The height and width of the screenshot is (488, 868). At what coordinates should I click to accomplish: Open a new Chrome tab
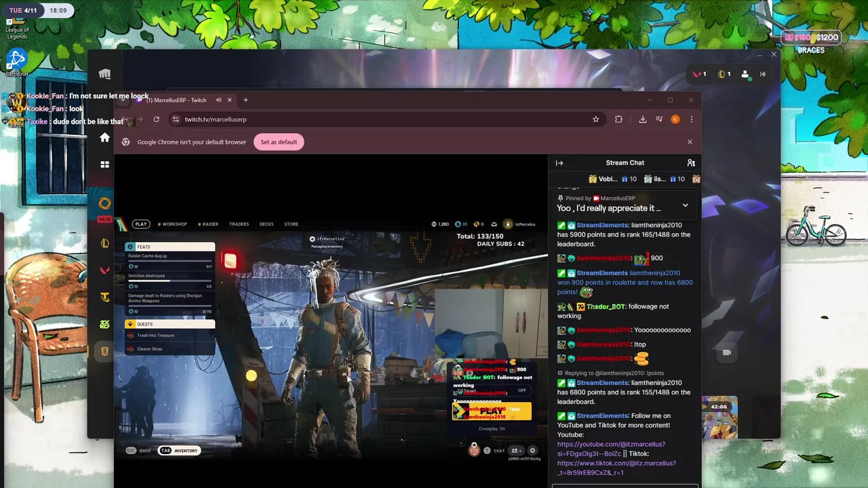245,100
